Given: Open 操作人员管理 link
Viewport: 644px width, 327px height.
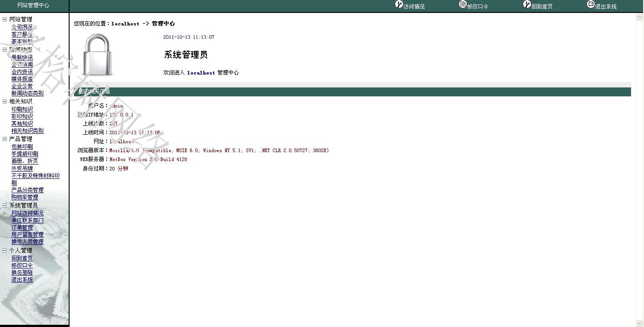Looking at the screenshot, I should point(27,242).
